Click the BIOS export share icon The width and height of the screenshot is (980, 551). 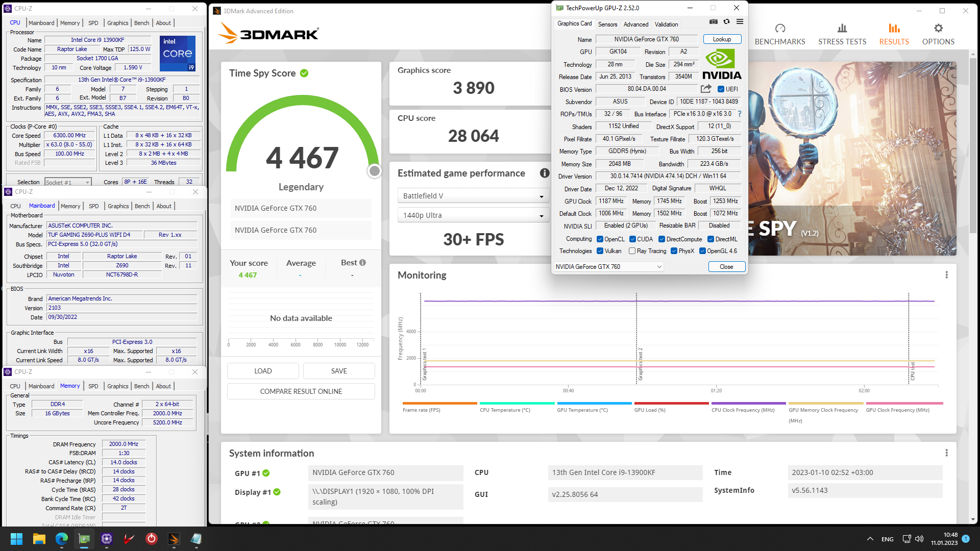706,89
